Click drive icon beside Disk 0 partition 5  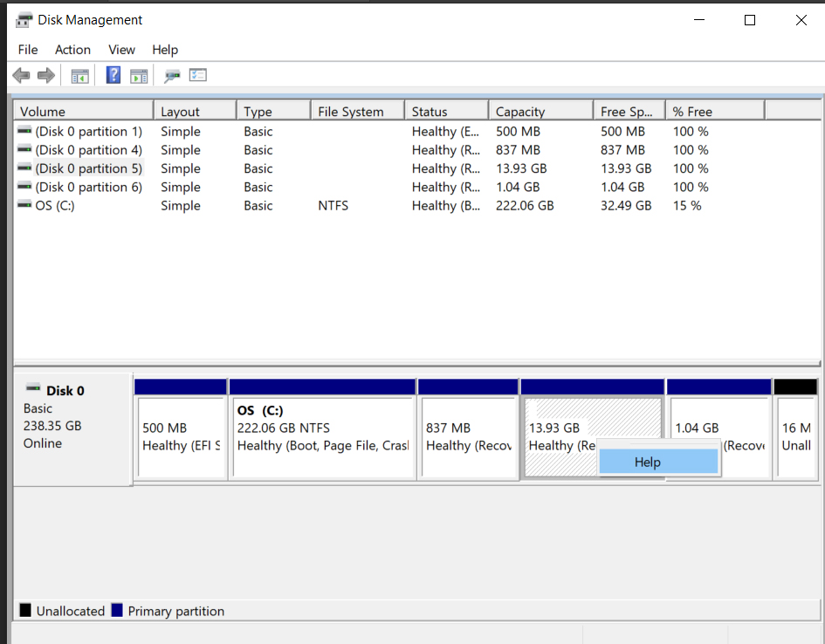24,168
